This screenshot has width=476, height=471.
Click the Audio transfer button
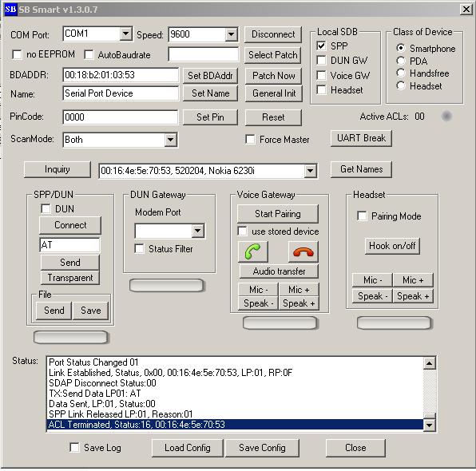pyautogui.click(x=279, y=271)
